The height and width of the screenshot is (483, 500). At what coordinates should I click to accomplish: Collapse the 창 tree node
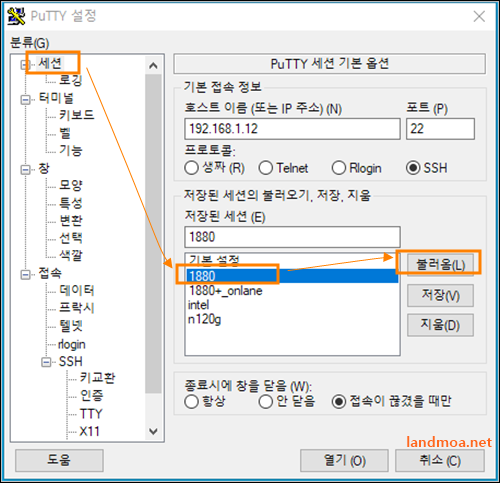(25, 170)
